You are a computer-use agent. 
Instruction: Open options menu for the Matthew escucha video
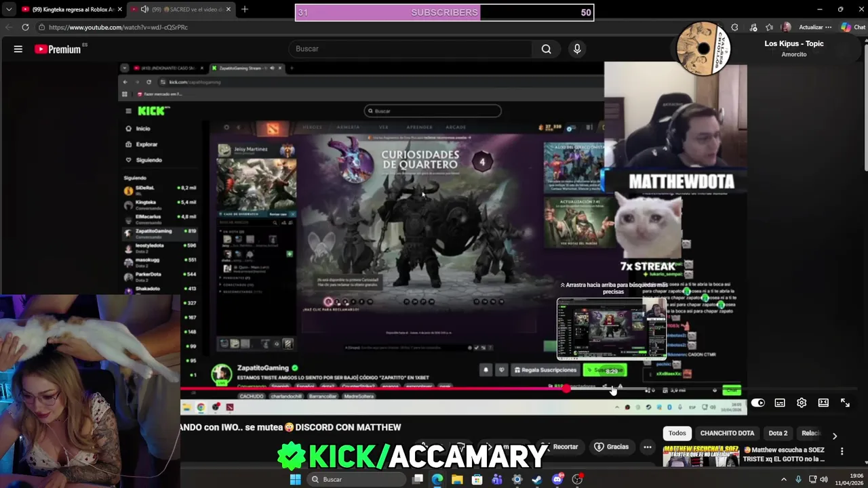pyautogui.click(x=842, y=451)
